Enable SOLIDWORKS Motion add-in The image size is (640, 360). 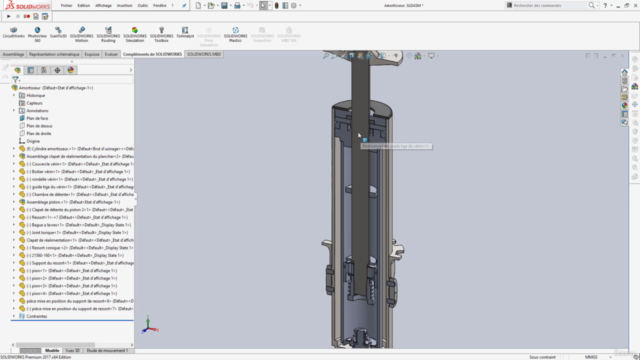(82, 34)
